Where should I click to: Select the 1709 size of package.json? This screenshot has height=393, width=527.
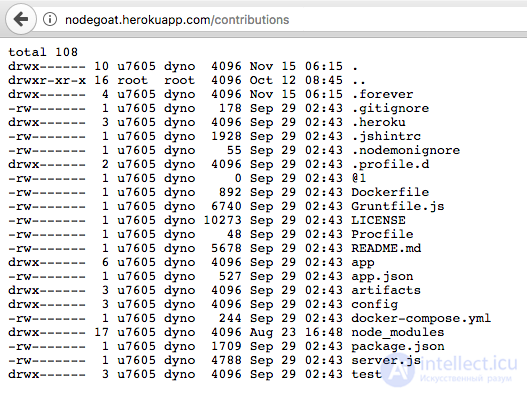[227, 346]
